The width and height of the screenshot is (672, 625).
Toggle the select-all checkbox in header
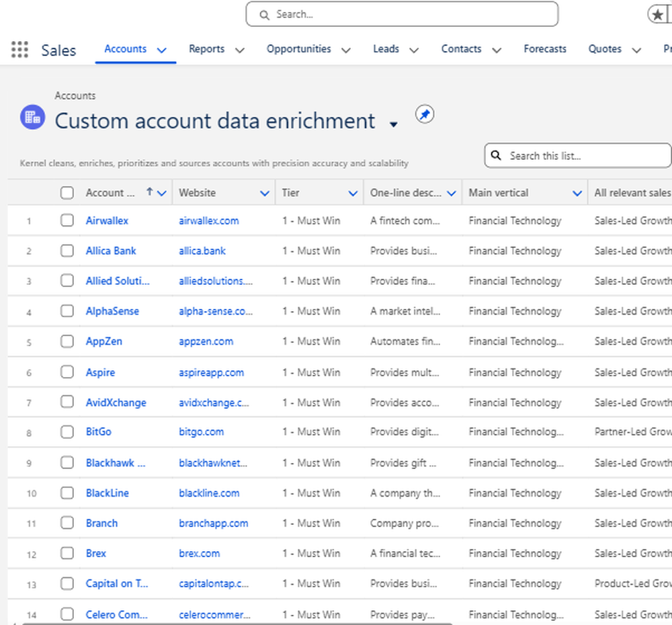point(67,193)
